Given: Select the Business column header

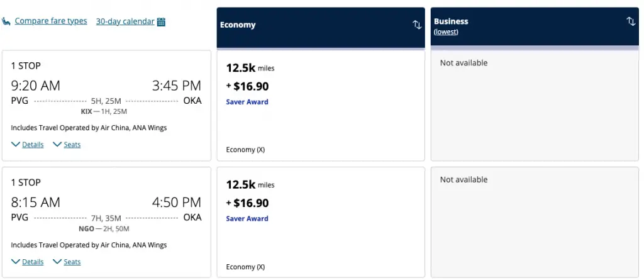Looking at the screenshot, I should pos(451,21).
